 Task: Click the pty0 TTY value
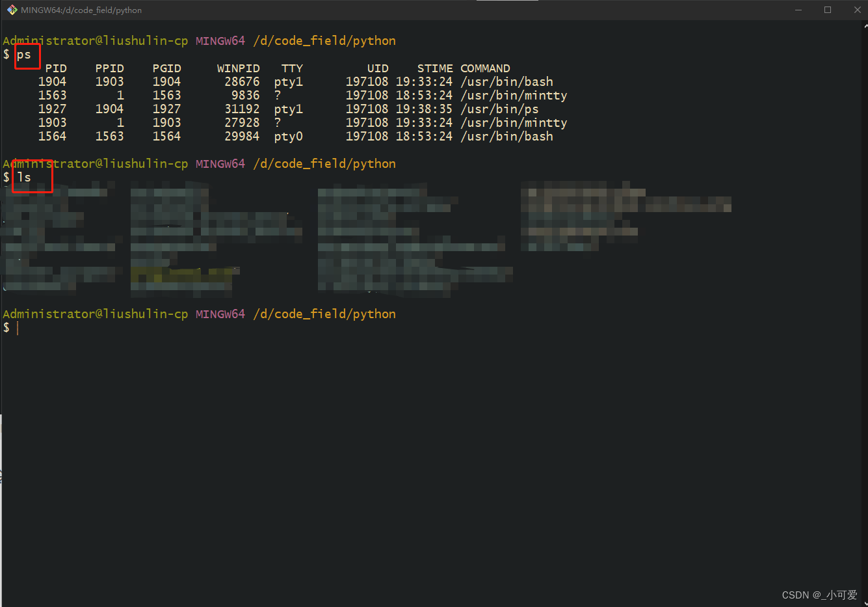pyautogui.click(x=289, y=137)
